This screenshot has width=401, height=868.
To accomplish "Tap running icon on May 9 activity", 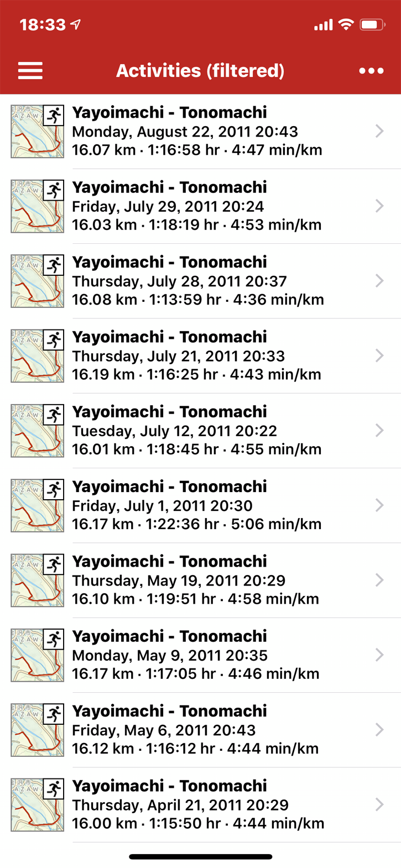I will [x=54, y=639].
